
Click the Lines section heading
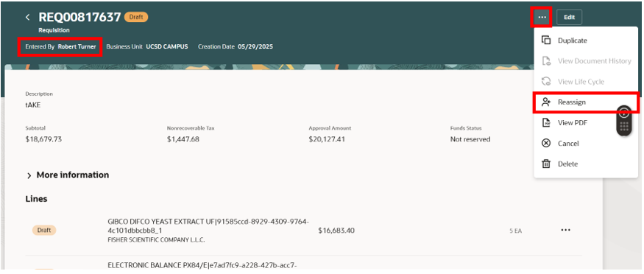[x=36, y=199]
